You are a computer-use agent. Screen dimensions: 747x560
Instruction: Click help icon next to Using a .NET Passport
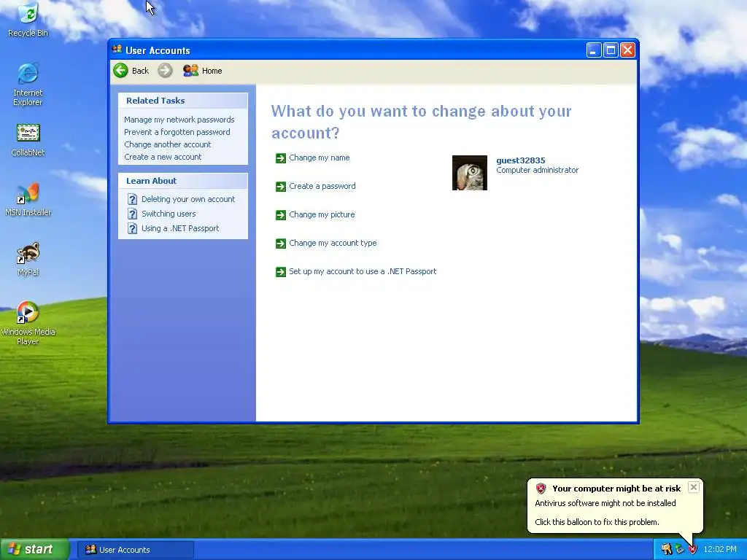point(133,228)
